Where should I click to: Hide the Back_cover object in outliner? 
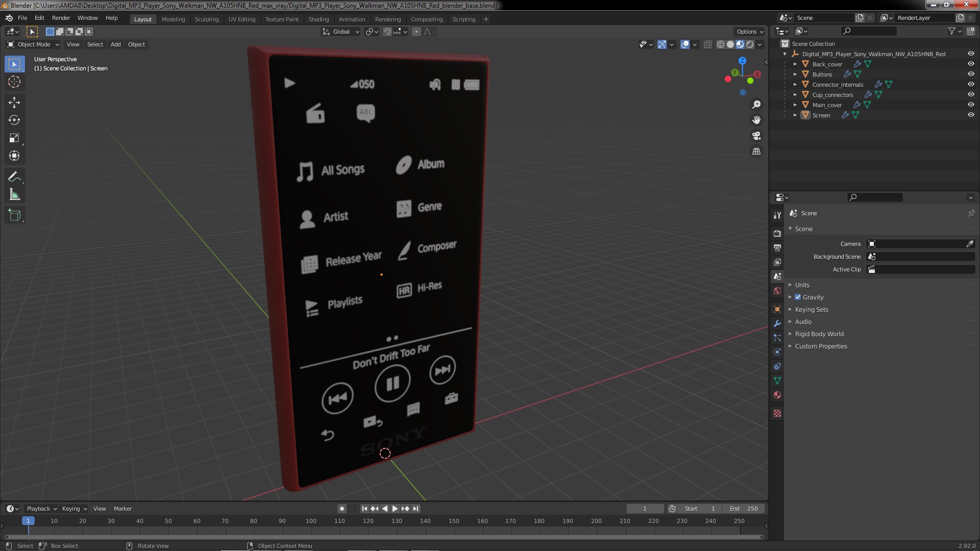[x=970, y=64]
